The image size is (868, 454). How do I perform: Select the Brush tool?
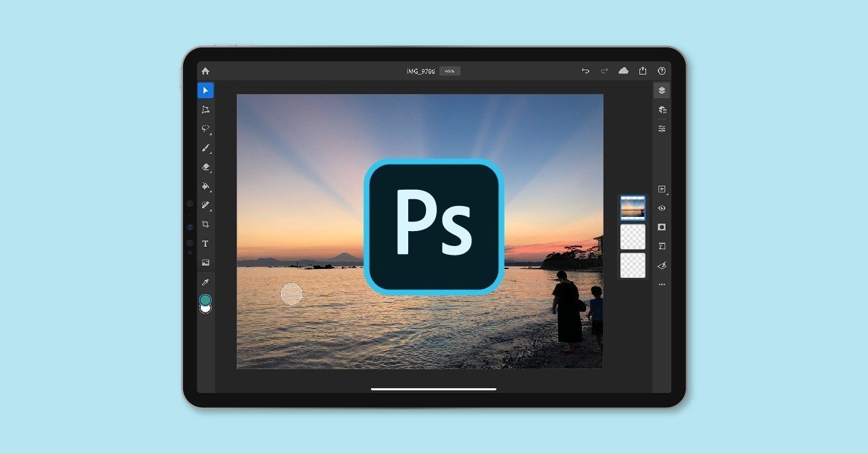click(205, 148)
